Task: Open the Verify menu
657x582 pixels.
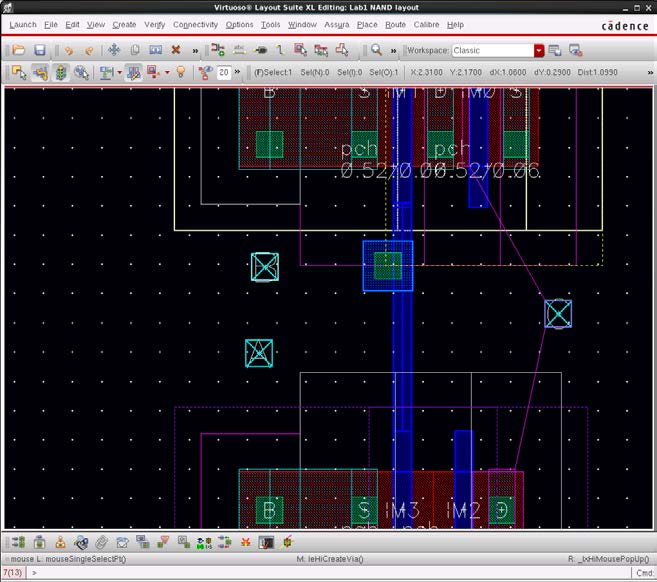Action: [155, 25]
